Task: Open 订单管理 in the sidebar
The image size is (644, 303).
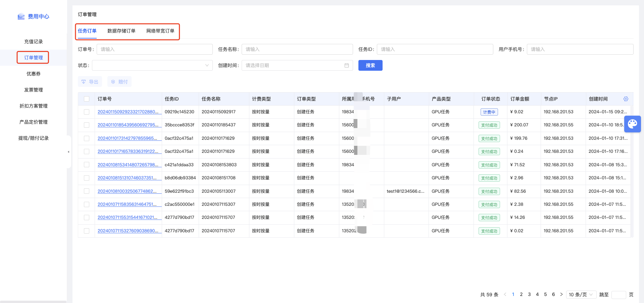Action: pos(34,58)
